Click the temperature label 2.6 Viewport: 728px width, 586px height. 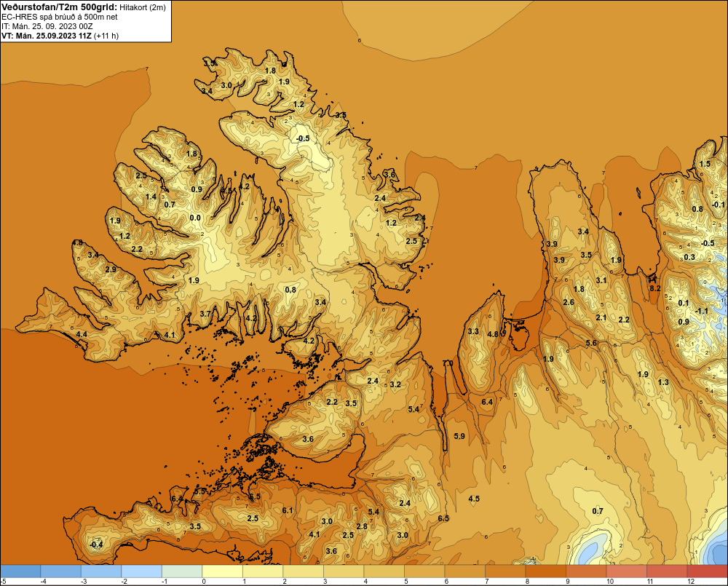[x=569, y=302]
